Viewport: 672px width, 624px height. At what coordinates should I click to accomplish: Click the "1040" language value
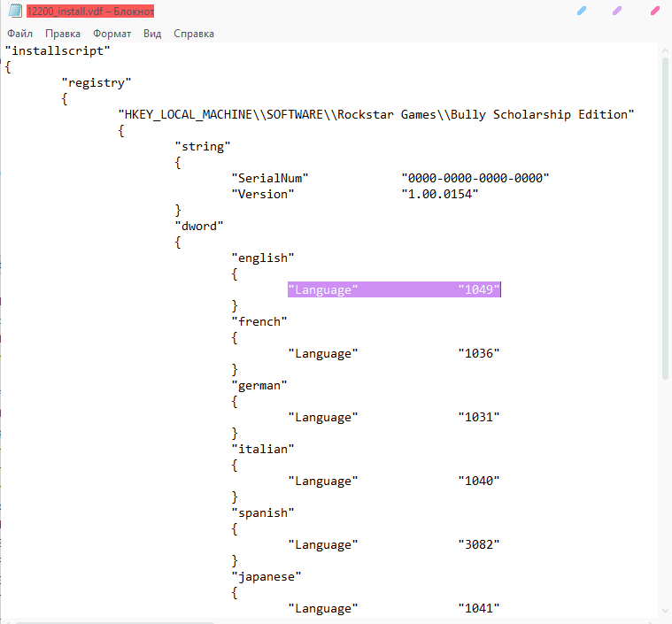tap(479, 481)
